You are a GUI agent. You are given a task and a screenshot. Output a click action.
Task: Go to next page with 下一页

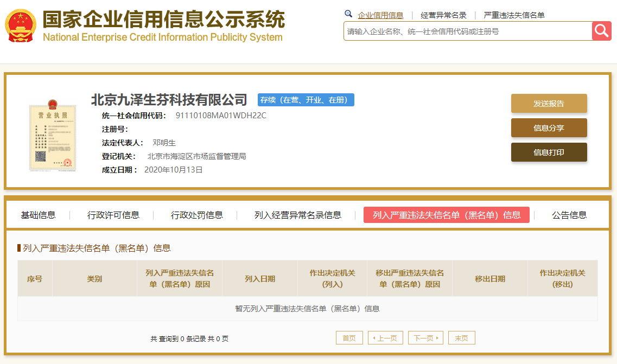[426, 338]
